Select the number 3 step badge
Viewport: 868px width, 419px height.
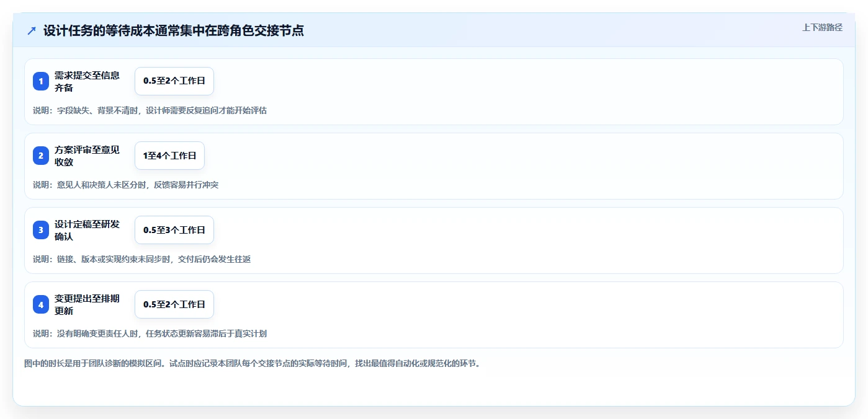(x=41, y=230)
